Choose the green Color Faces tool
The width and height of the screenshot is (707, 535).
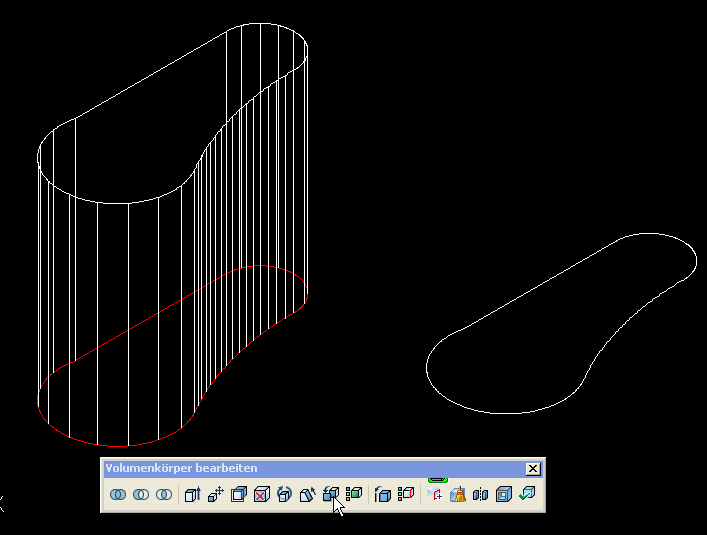[354, 494]
